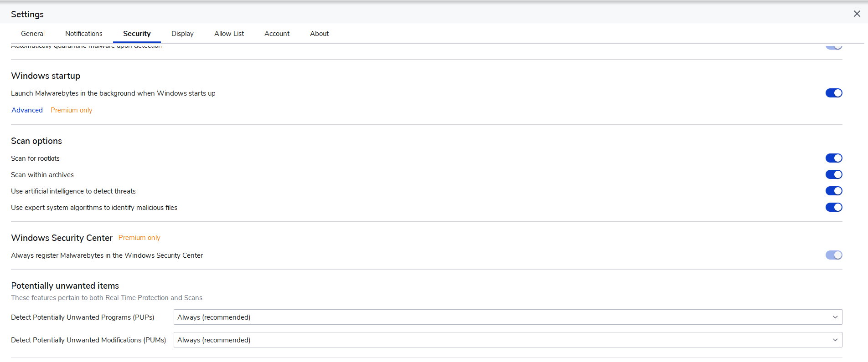Click the Scan options heading

tap(36, 141)
